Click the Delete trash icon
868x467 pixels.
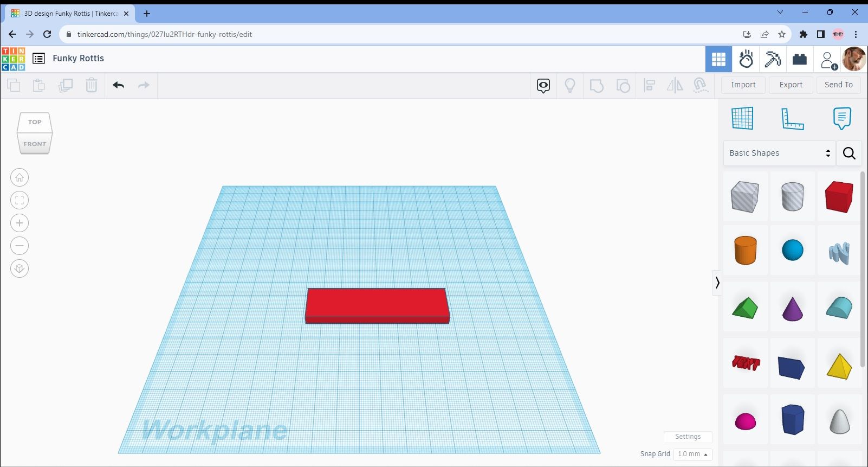pos(92,85)
